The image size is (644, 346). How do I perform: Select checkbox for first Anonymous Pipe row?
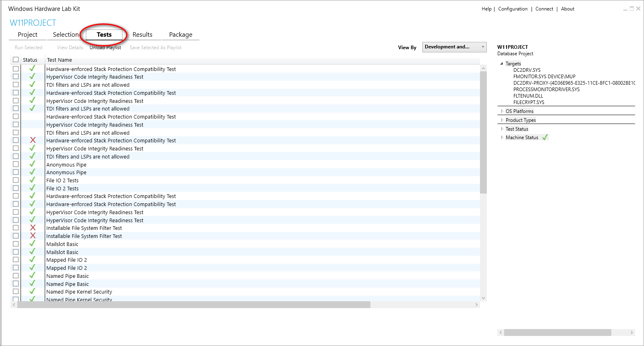[16, 164]
